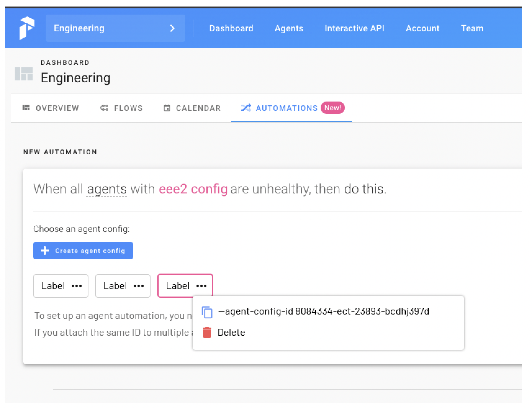Click the red trash Delete icon

(207, 333)
